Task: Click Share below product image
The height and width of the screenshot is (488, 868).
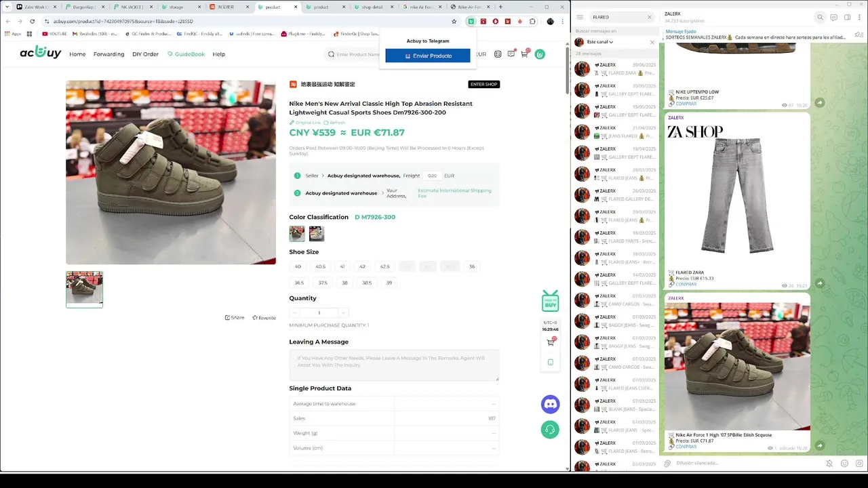Action: pos(235,318)
